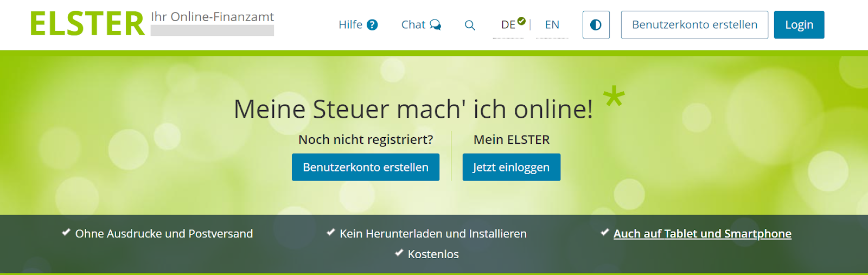
Task: Click the Mein ELSTER heading
Action: [x=512, y=140]
